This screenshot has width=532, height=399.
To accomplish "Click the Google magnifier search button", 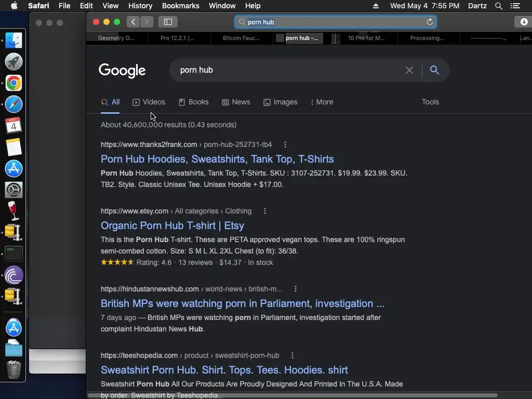I will click(434, 70).
